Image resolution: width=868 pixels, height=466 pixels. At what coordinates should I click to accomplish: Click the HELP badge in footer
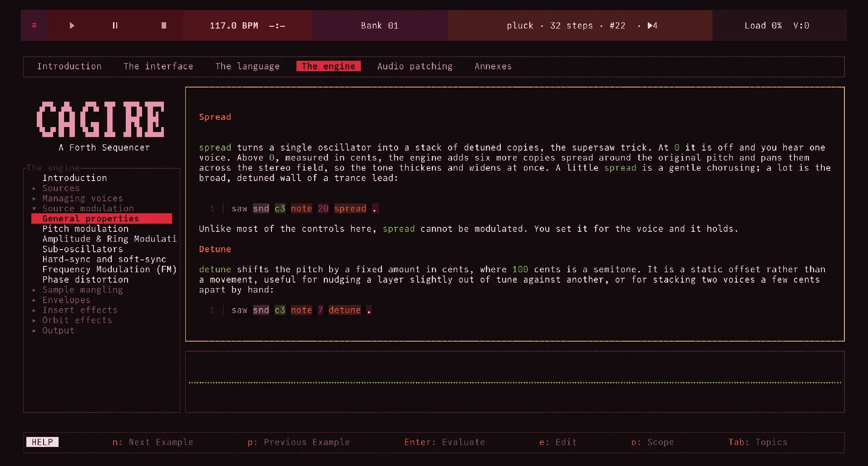pyautogui.click(x=42, y=442)
